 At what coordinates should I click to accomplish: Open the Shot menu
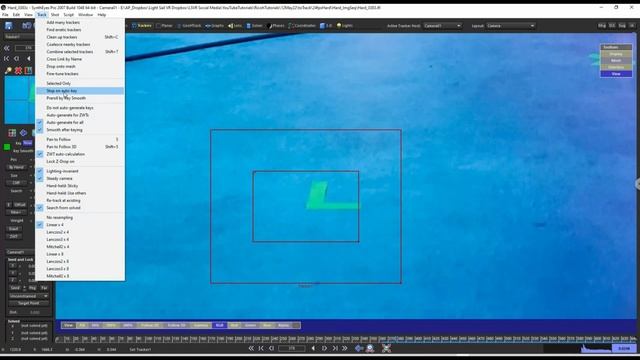(55, 15)
